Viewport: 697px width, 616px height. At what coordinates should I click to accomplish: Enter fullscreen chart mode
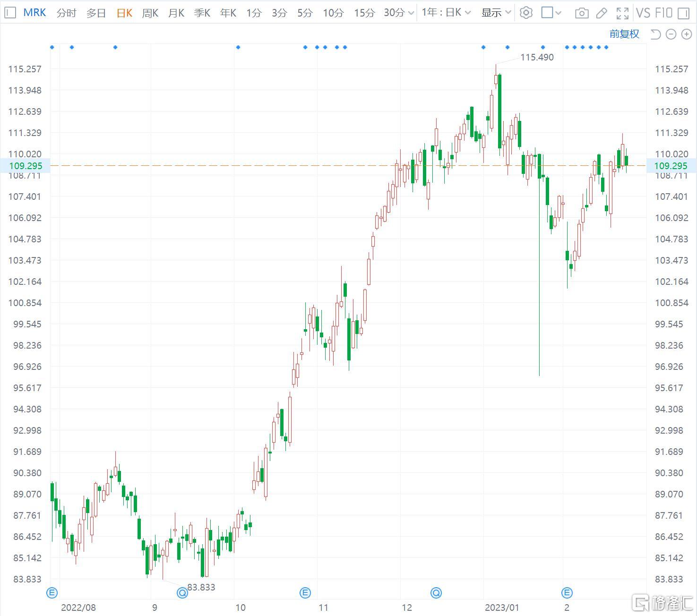(622, 13)
